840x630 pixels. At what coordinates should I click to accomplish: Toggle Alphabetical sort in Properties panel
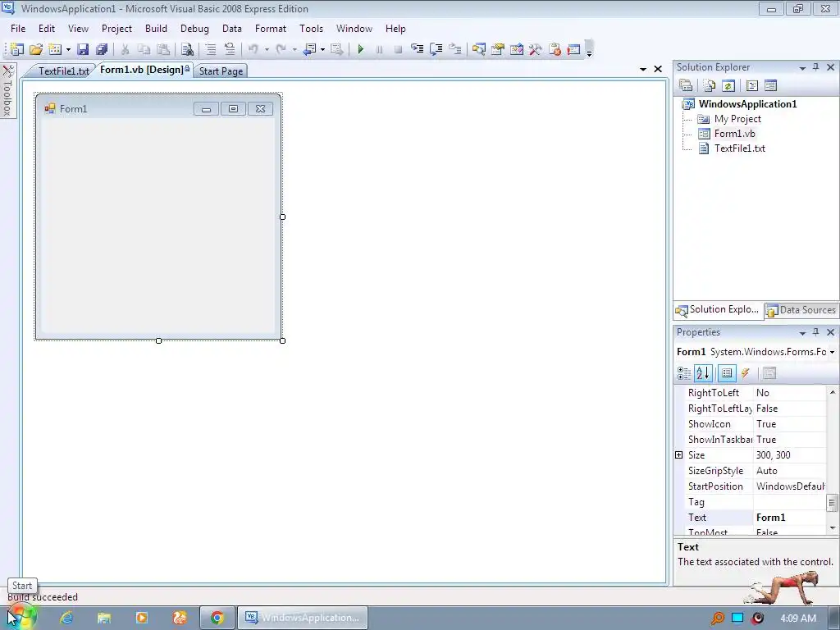703,373
